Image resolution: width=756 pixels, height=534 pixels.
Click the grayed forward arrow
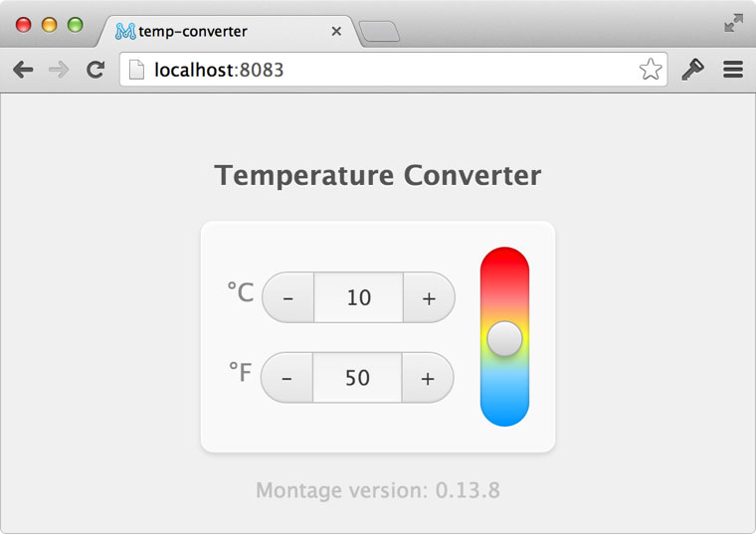59,70
